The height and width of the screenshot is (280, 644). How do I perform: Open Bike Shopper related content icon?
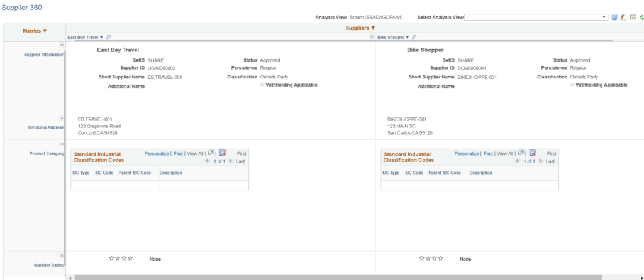click(x=414, y=37)
